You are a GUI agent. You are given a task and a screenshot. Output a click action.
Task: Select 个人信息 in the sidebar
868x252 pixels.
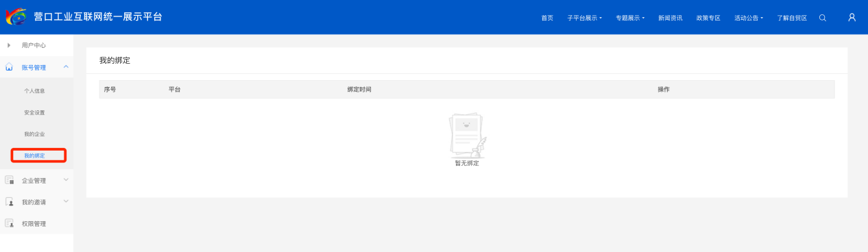tap(34, 90)
